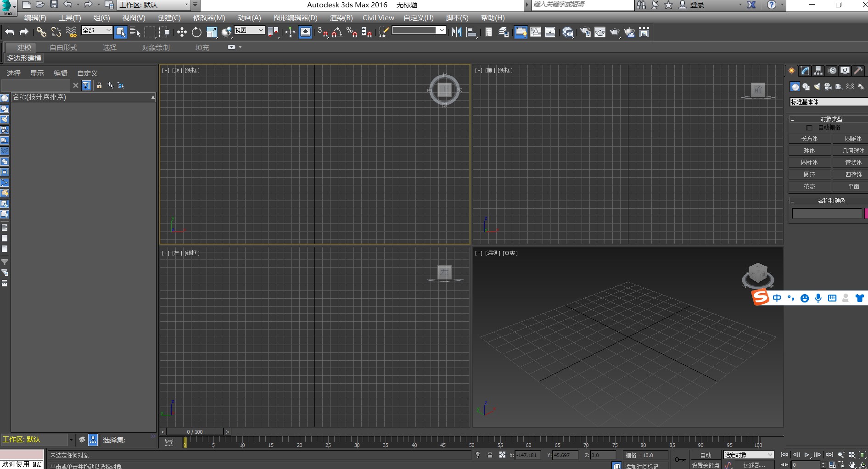868x469 pixels.
Task: Click the pink object color swatch
Action: (x=866, y=213)
